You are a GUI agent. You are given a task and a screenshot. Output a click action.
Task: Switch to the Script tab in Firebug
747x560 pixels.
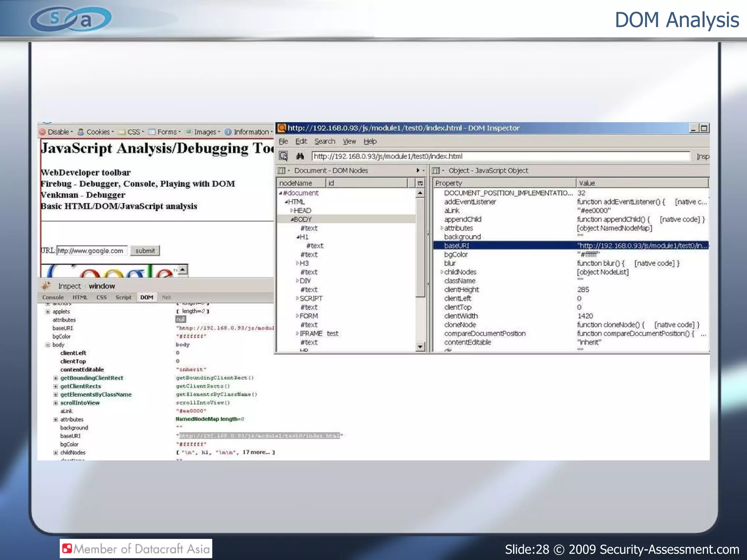click(123, 297)
